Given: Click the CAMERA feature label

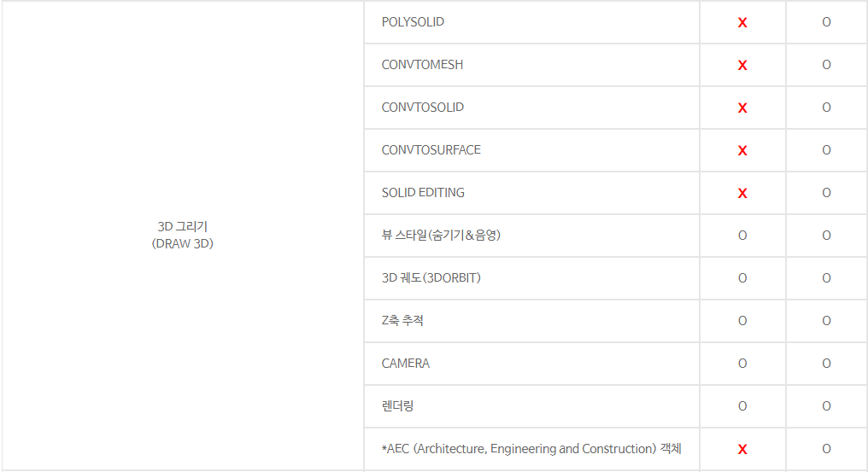Looking at the screenshot, I should click(x=406, y=364).
